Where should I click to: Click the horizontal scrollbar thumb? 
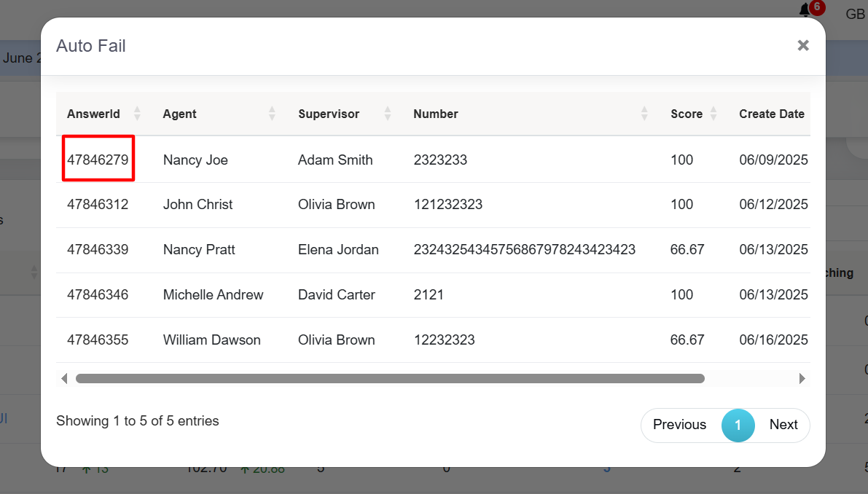[x=390, y=378]
